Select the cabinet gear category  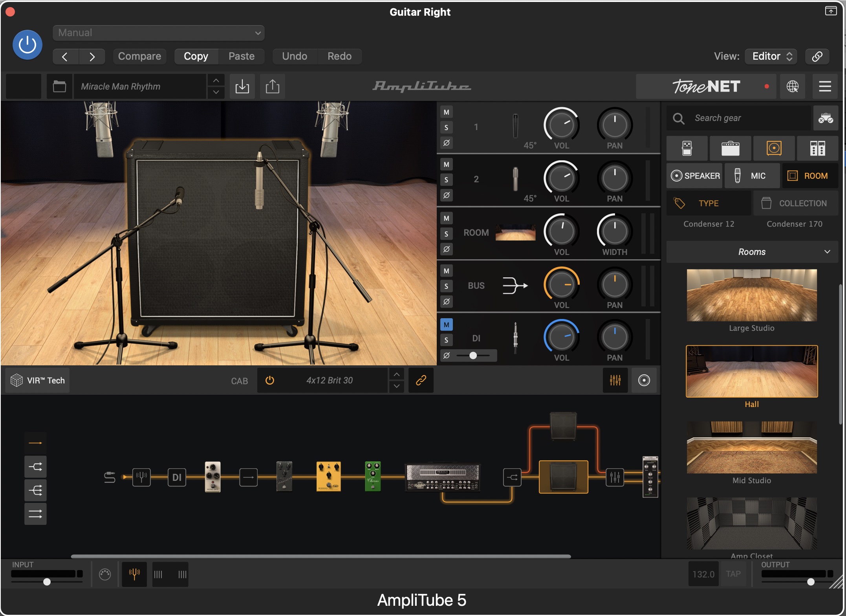774,148
